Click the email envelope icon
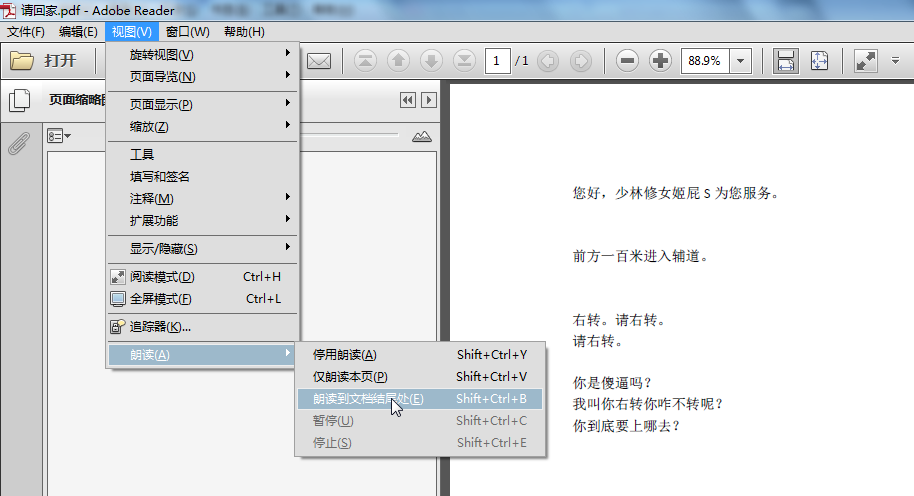The image size is (914, 496). click(x=319, y=61)
